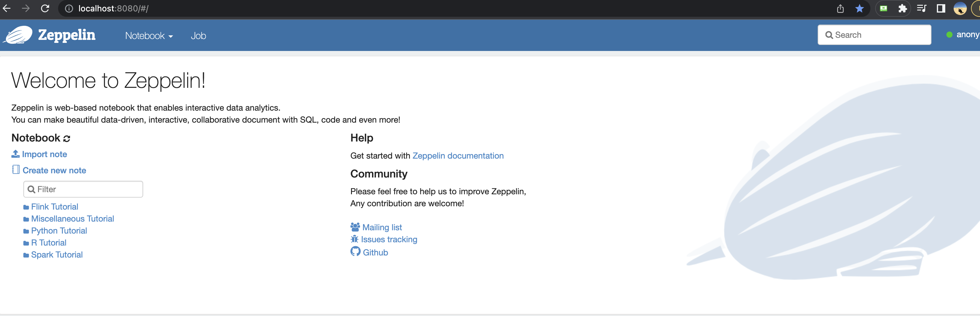The height and width of the screenshot is (316, 980).
Task: Open the Notebook dropdown menu
Action: 149,36
